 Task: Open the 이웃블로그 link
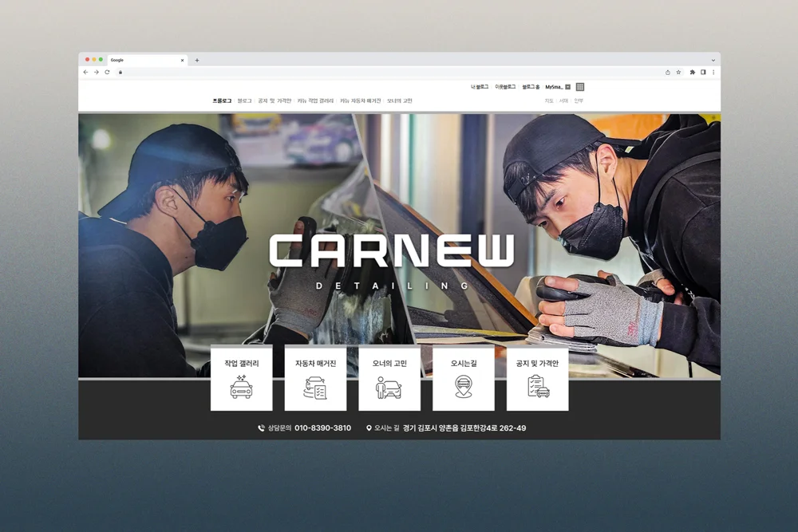[x=505, y=87]
